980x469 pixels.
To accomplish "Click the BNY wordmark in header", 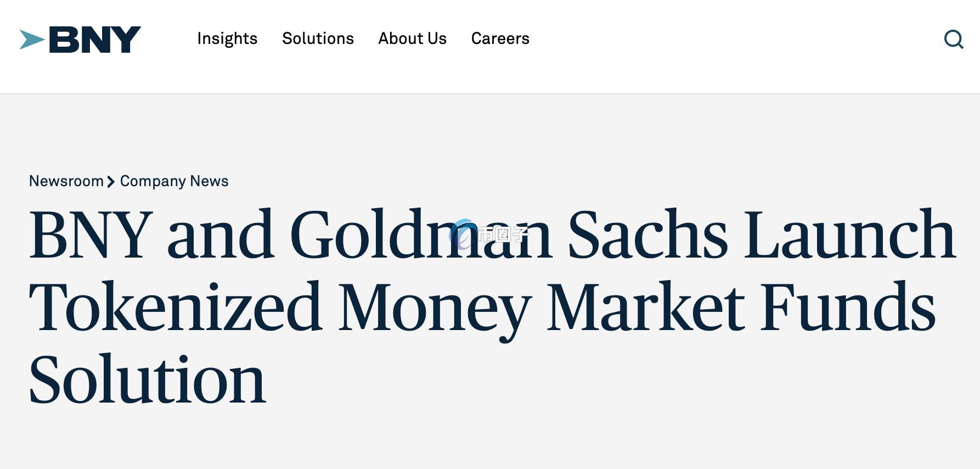I will pos(95,40).
